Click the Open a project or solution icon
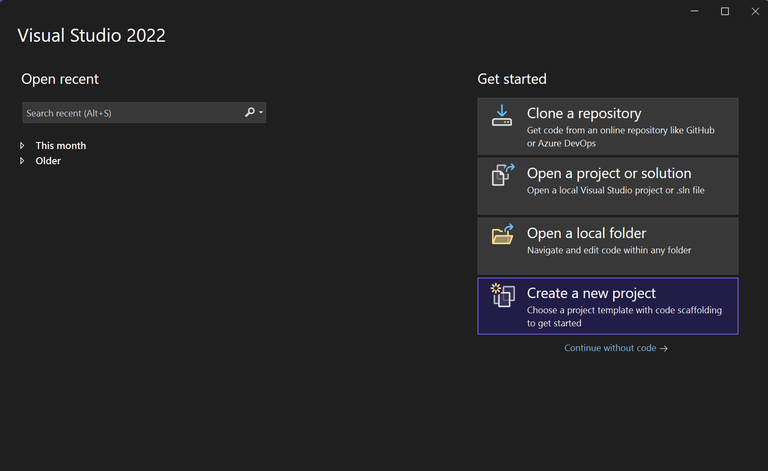Viewport: 768px width, 471px height. coord(503,175)
